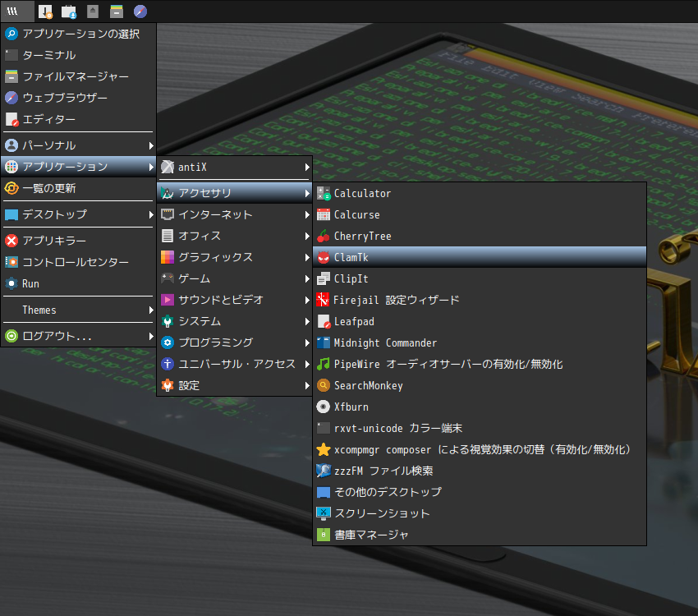Click the SearchMonkey orange magnifier icon
Viewport: 698px width, 616px height.
(324, 385)
